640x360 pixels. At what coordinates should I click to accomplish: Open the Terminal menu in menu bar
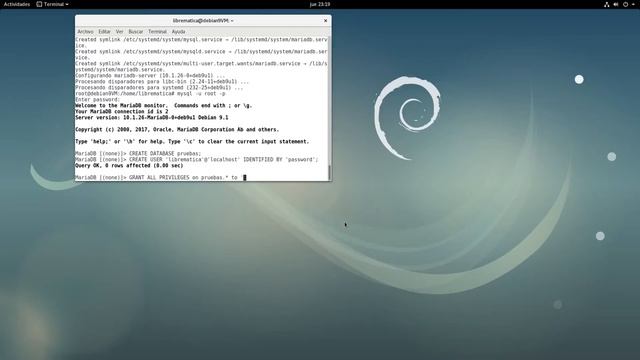pos(157,31)
